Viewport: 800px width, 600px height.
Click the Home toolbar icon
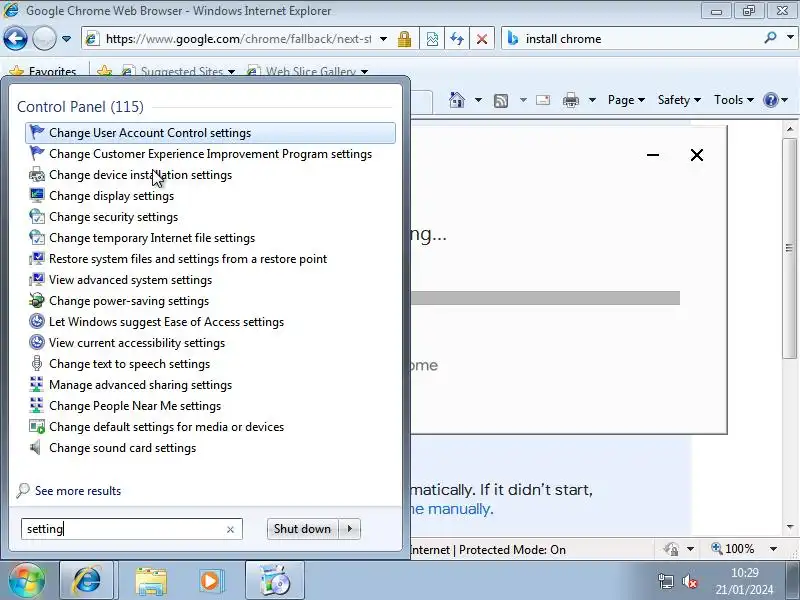pyautogui.click(x=457, y=99)
